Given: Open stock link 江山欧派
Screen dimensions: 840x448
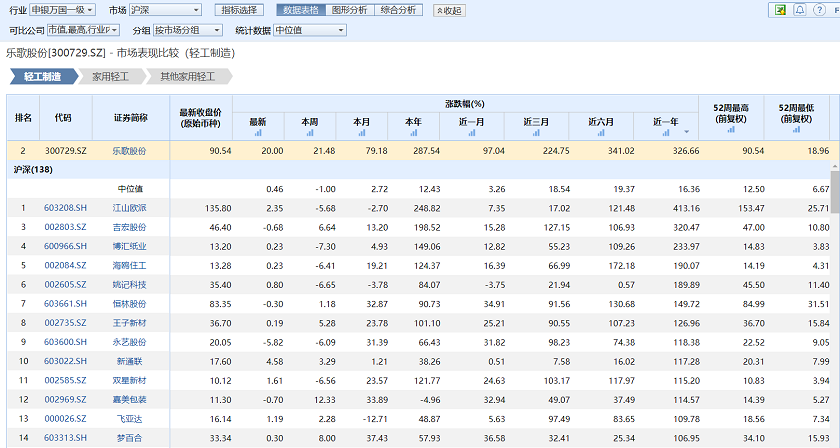Looking at the screenshot, I should point(129,208).
